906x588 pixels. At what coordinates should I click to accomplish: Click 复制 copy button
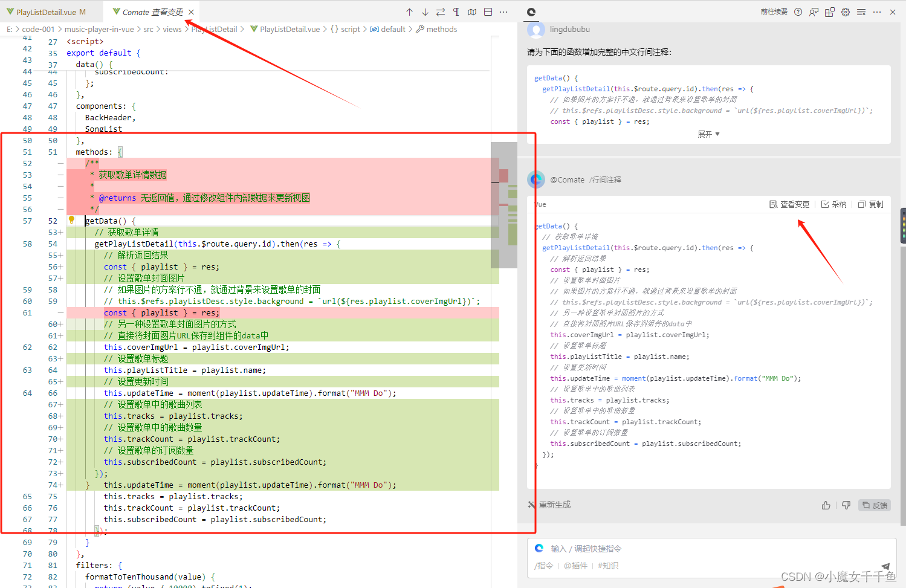coord(871,204)
